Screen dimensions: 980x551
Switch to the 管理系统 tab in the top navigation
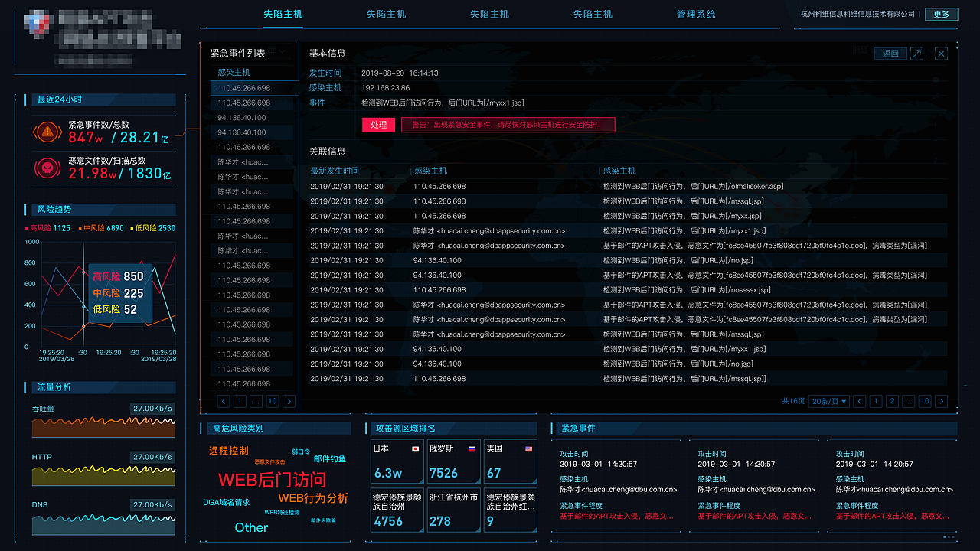(694, 14)
